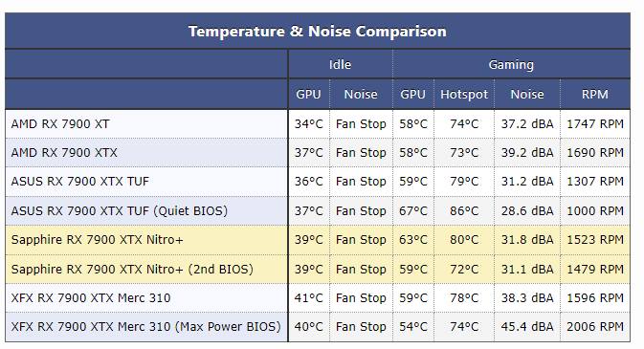The image size is (644, 349).
Task: Select the AMD RX 7900 XT row label
Action: 60,124
